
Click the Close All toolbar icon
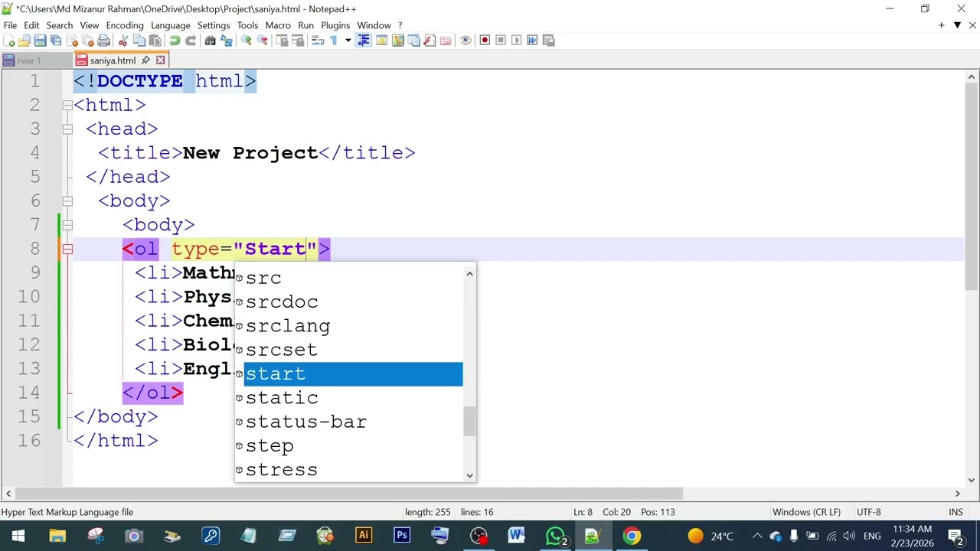[x=88, y=41]
